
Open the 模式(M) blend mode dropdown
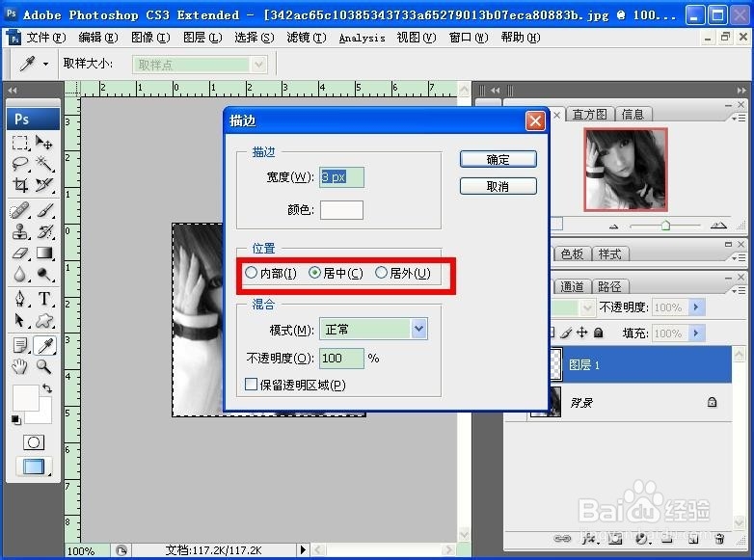click(x=418, y=329)
